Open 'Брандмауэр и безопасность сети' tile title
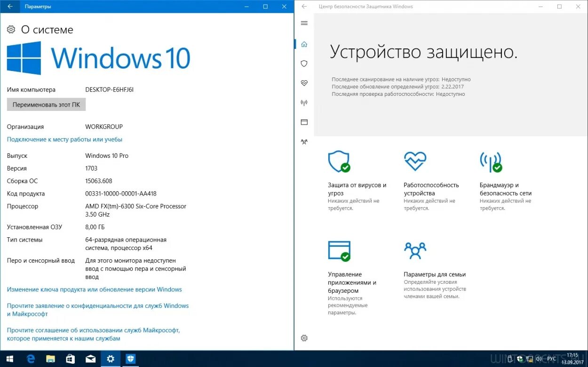588x367 pixels. 506,189
